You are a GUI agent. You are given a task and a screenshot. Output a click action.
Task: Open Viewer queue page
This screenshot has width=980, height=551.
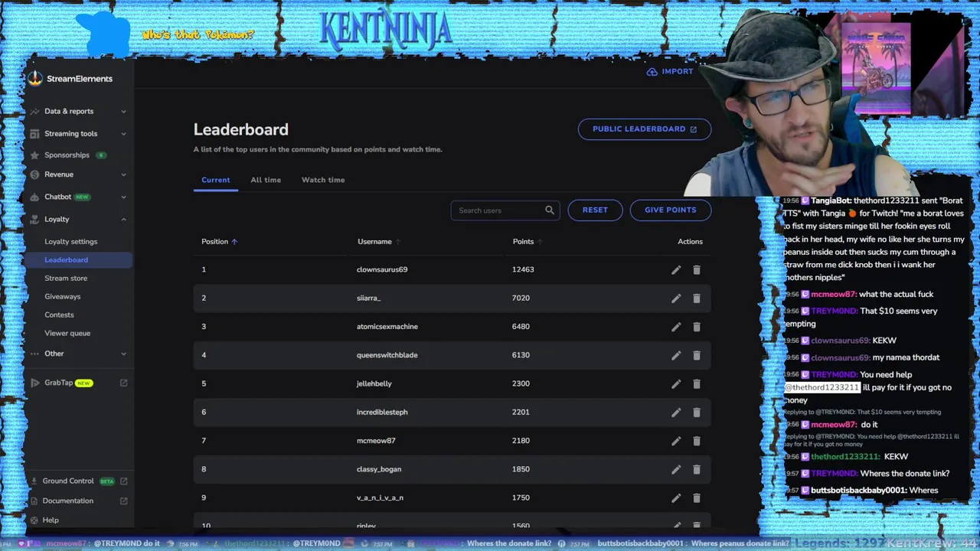pos(67,334)
